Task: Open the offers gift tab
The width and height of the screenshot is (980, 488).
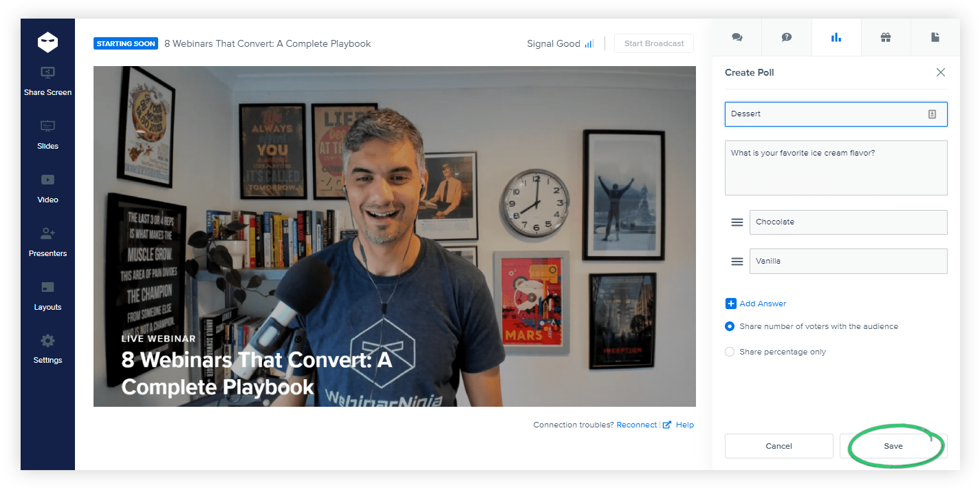Action: pos(886,38)
